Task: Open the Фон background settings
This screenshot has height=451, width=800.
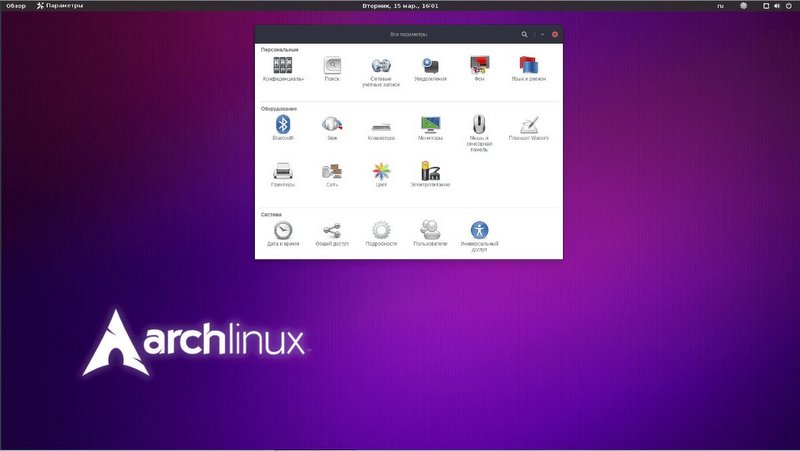Action: (x=480, y=69)
